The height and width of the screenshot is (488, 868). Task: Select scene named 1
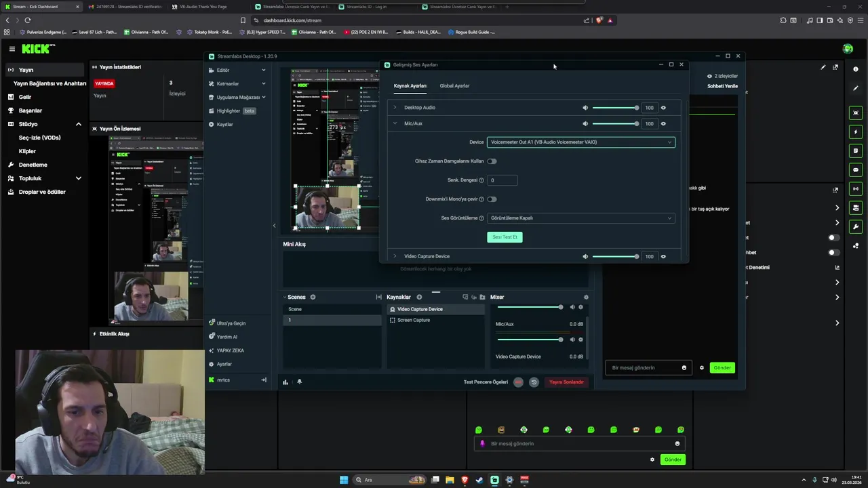332,320
